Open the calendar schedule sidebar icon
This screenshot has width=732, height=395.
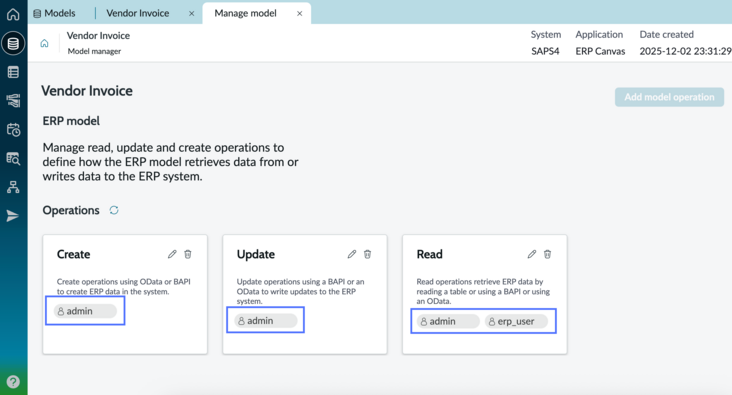[13, 129]
